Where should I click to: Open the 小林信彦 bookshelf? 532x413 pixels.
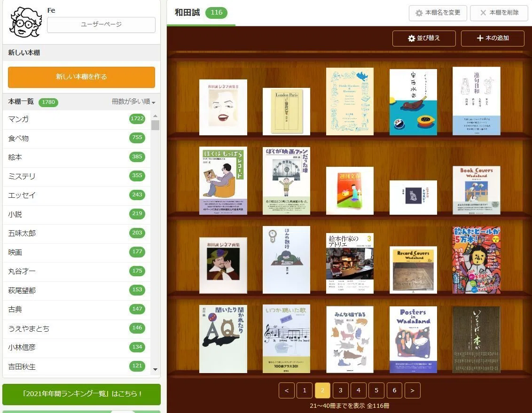pyautogui.click(x=77, y=347)
